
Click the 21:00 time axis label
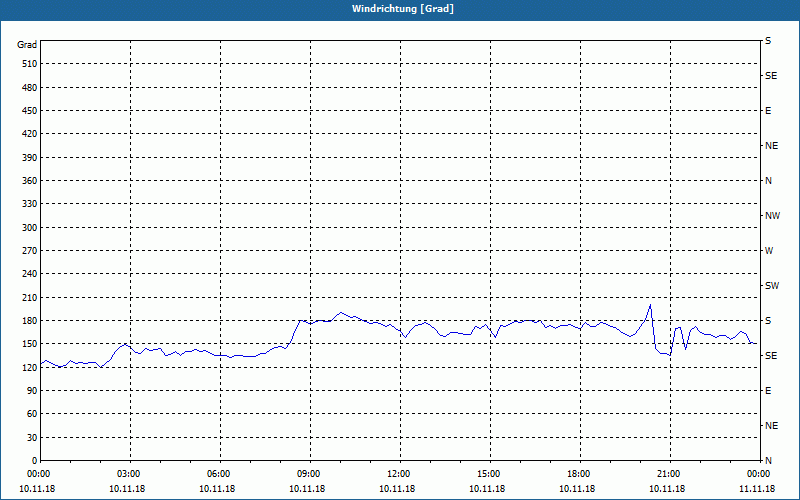pyautogui.click(x=669, y=474)
